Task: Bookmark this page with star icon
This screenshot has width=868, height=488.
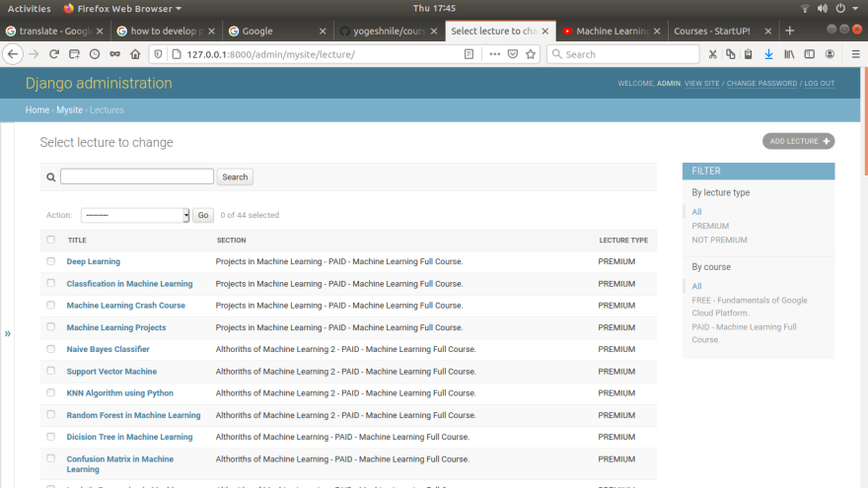Action: click(531, 54)
